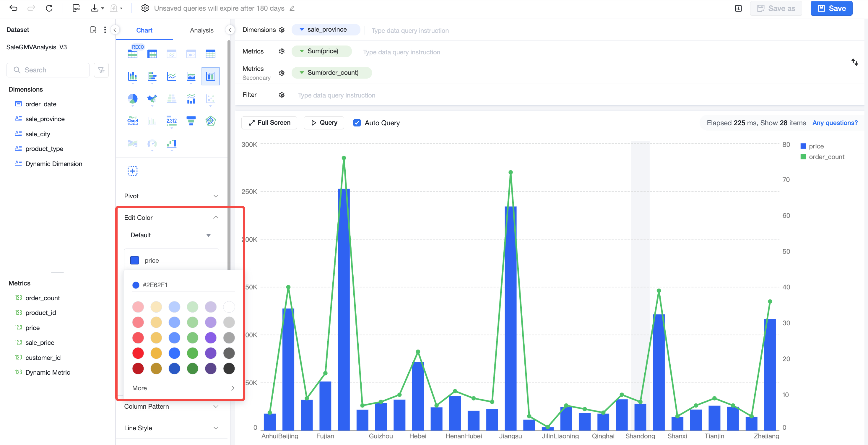Swap axes using the arrows icon
The height and width of the screenshot is (445, 868).
[x=854, y=62]
